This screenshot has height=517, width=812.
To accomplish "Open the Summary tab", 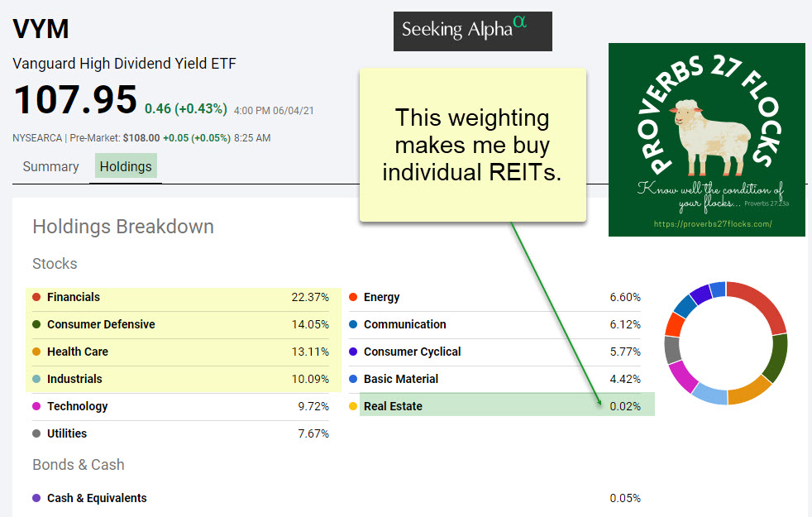I will [x=50, y=166].
